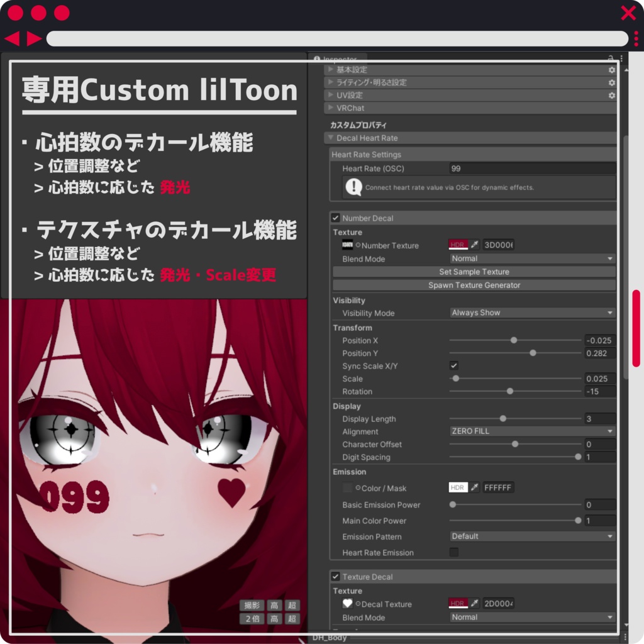Click the Position Y slider handle
Image resolution: width=644 pixels, height=644 pixels.
(x=533, y=353)
